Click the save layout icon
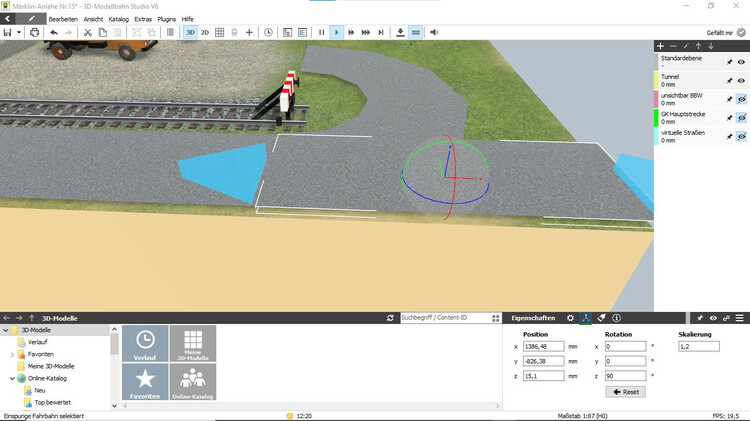 click(x=7, y=33)
